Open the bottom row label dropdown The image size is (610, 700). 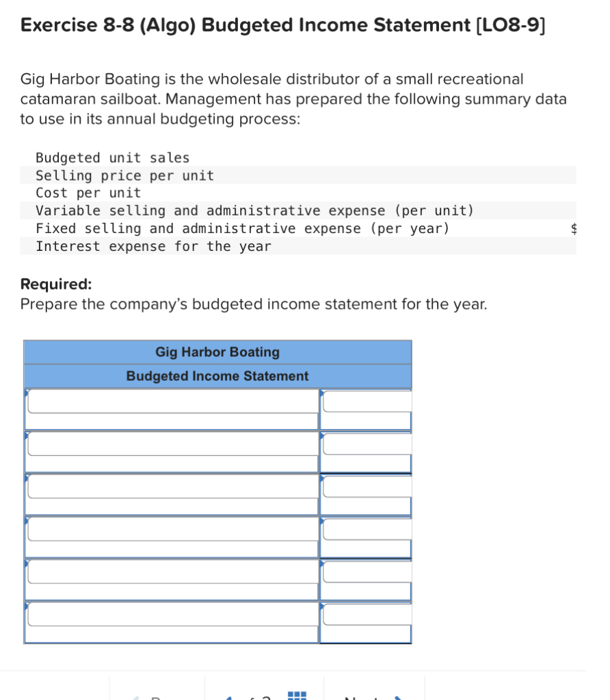pos(172,617)
